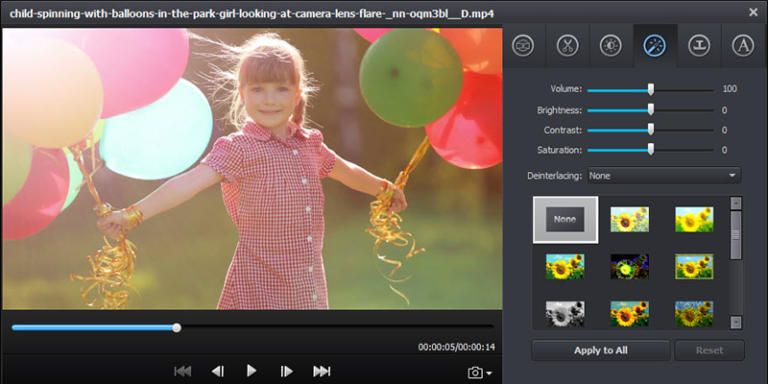
Task: Click the effects list scroll down arrow
Action: tap(736, 322)
